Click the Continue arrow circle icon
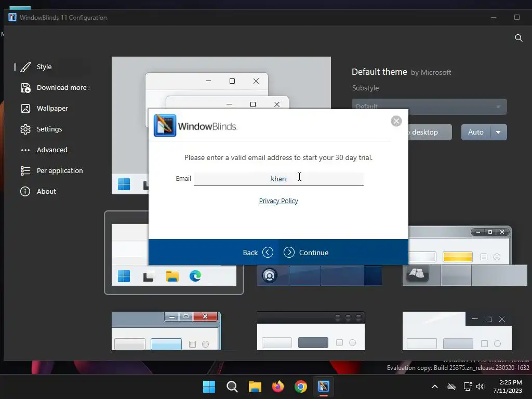Screen dimensions: 532x399 coord(289,252)
